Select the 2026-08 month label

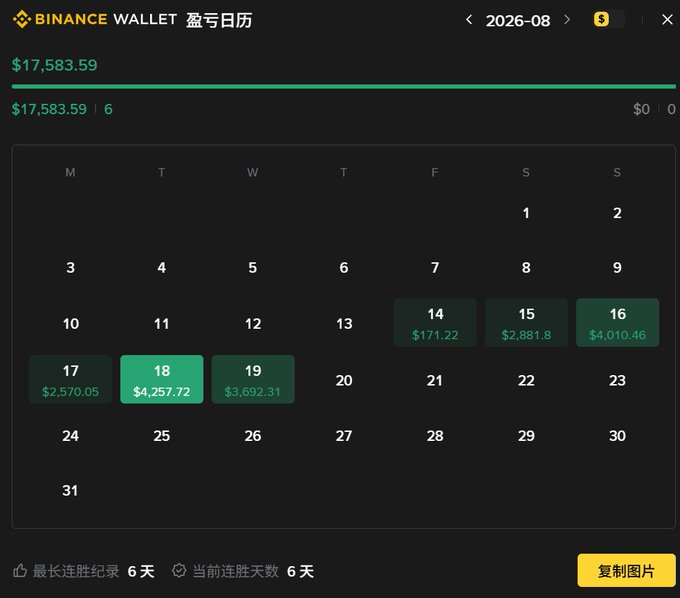[518, 20]
